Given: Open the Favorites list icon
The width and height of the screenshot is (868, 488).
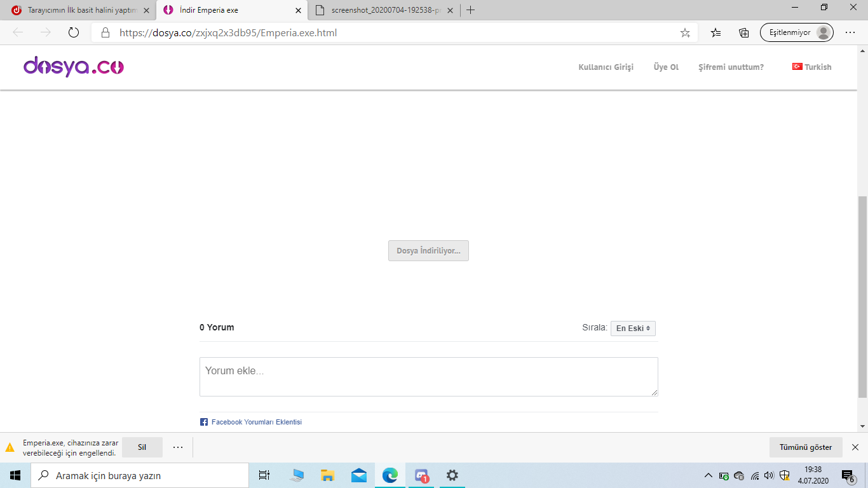Looking at the screenshot, I should pyautogui.click(x=716, y=32).
